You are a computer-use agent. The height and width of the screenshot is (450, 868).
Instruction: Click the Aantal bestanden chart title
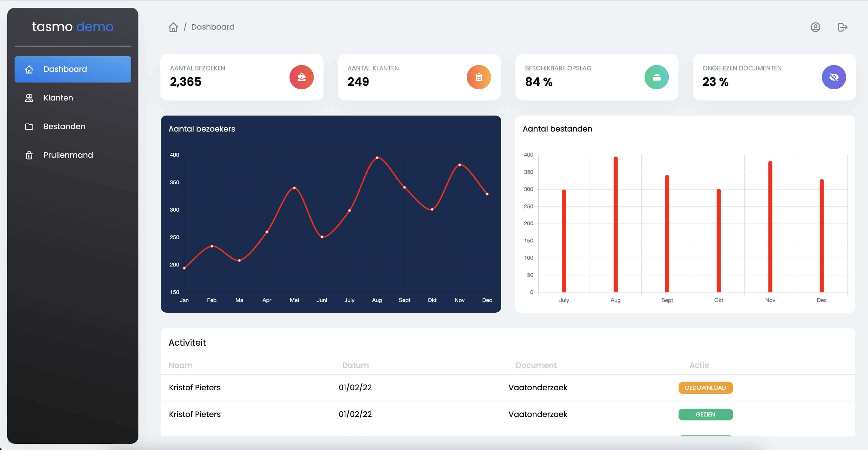point(557,129)
